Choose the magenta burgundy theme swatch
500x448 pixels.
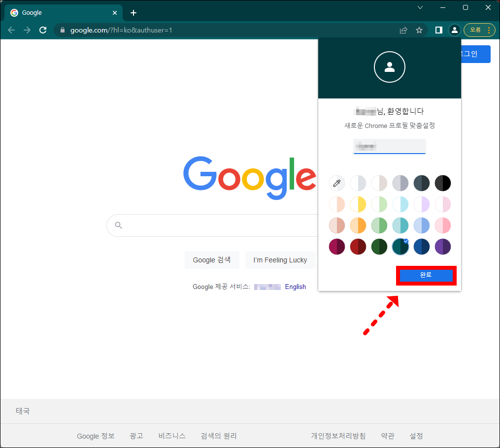click(x=337, y=247)
